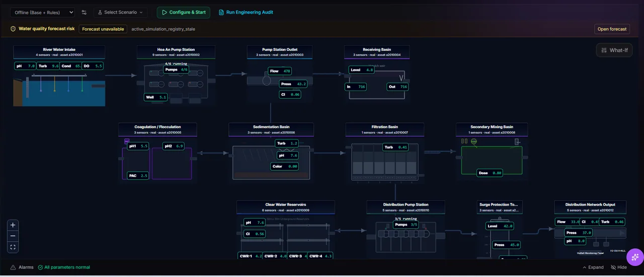Select the Coagulation / Flocculation node header
The image size is (644, 277).
[x=157, y=129]
